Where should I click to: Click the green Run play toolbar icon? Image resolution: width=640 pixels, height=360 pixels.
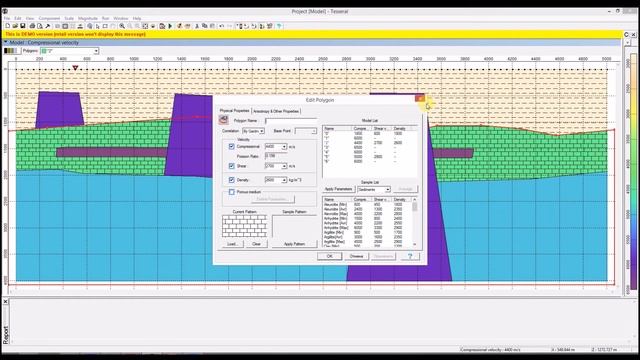pos(170,26)
